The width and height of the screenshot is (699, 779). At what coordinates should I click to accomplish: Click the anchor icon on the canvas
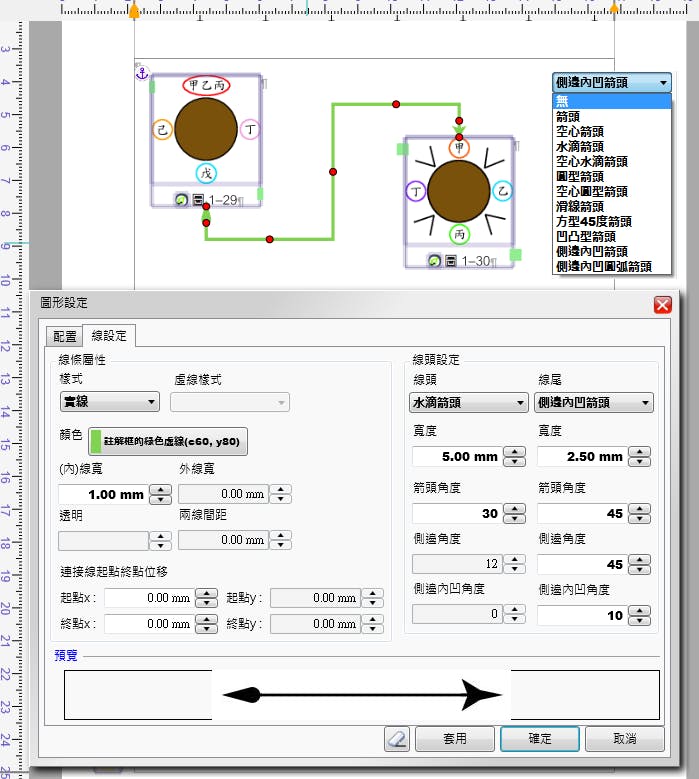(141, 72)
